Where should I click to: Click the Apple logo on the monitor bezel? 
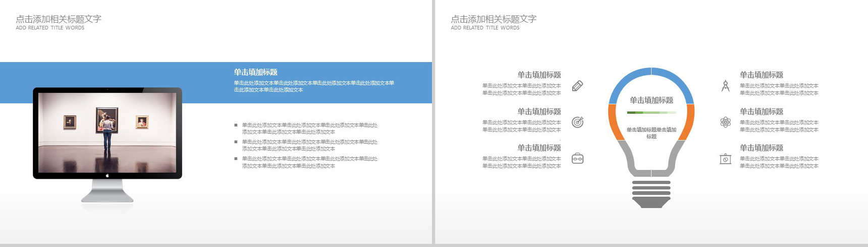107,175
